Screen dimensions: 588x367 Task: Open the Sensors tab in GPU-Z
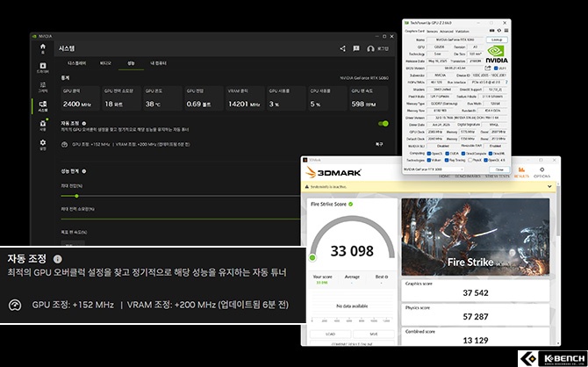coord(432,32)
